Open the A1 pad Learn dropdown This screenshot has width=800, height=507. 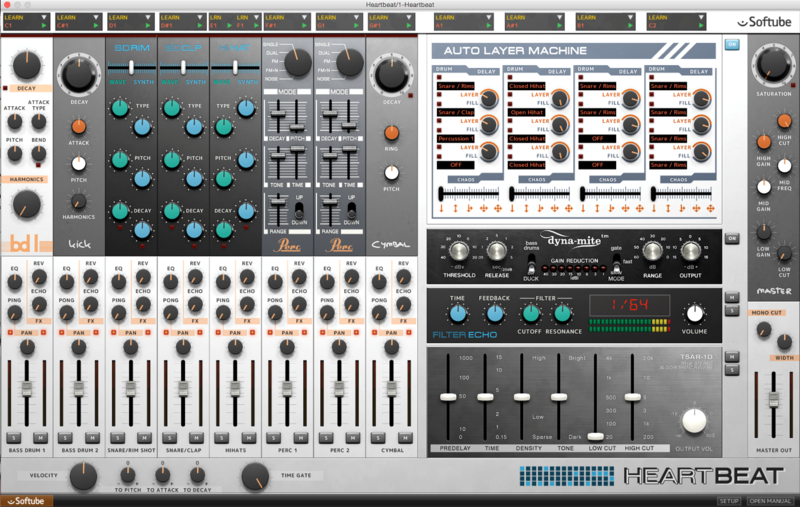tap(488, 17)
